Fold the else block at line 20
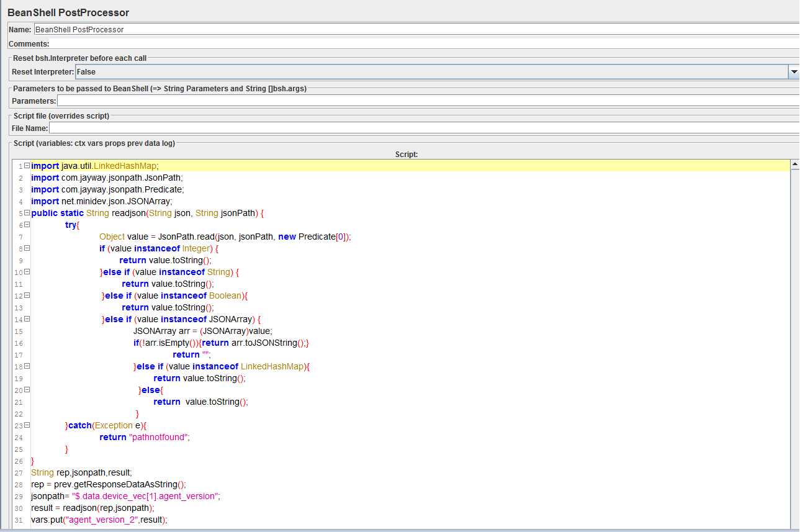This screenshot has width=800, height=532. 27,390
